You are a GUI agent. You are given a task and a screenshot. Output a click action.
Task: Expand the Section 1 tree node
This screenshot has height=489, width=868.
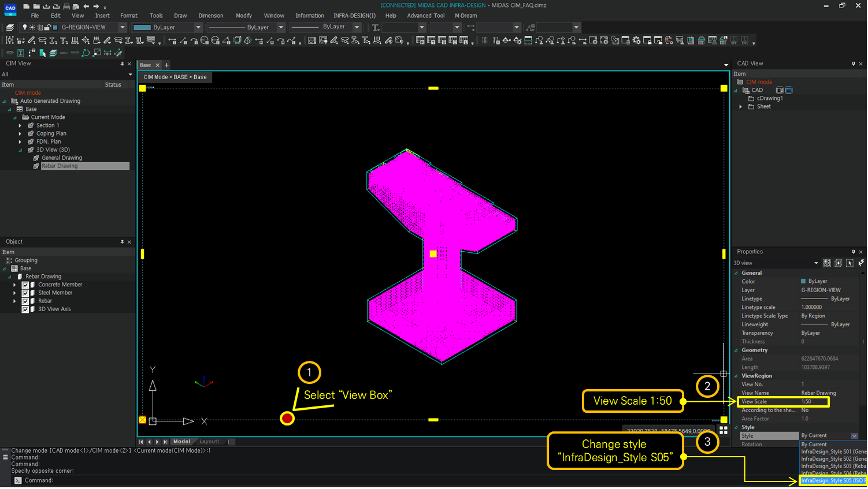click(x=20, y=125)
